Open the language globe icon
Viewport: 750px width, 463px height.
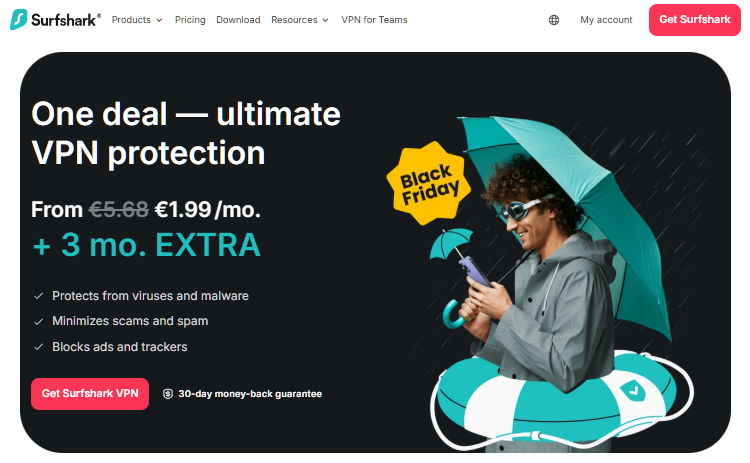pos(554,20)
